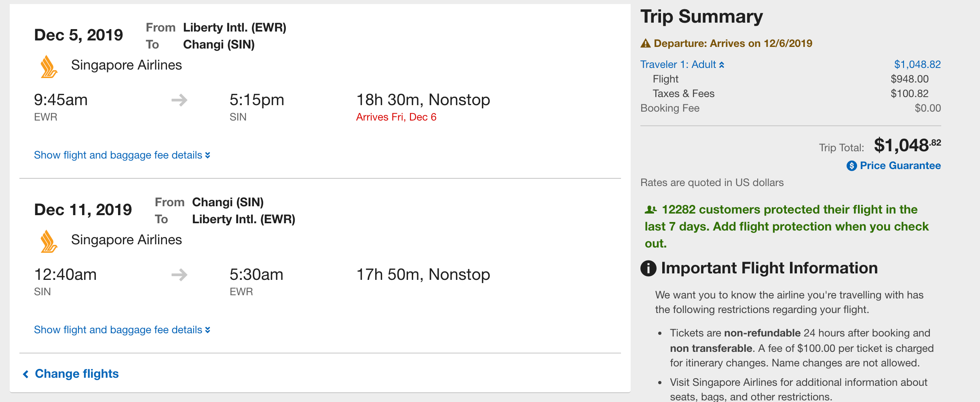Click the dollar icon beside Price Guarantee
The width and height of the screenshot is (980, 402).
851,166
